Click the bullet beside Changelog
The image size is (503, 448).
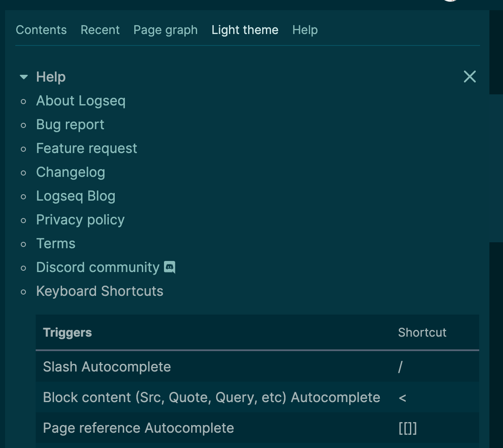click(x=23, y=173)
